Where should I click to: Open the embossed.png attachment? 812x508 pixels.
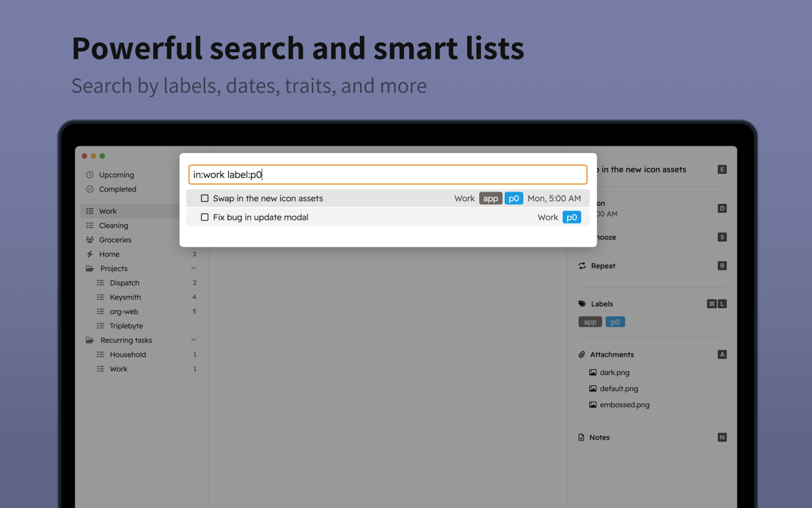[624, 405]
